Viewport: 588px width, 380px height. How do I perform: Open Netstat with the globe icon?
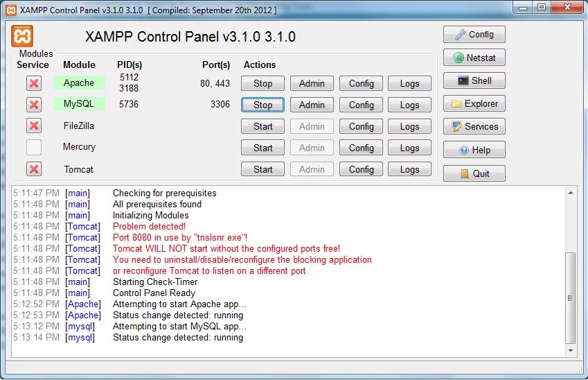coord(474,58)
